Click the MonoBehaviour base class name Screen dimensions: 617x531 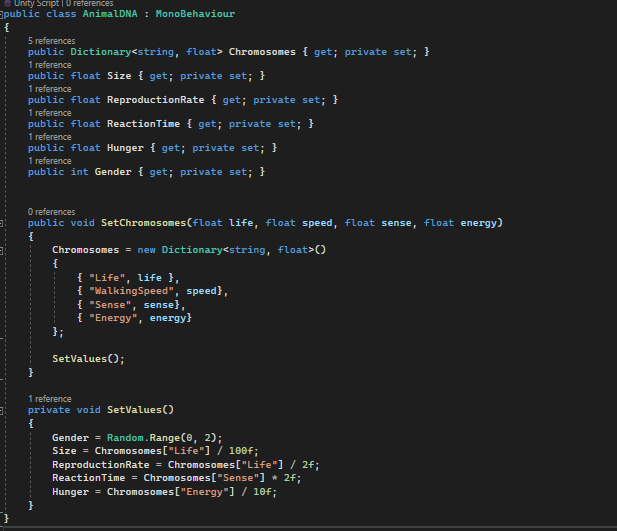[195, 14]
